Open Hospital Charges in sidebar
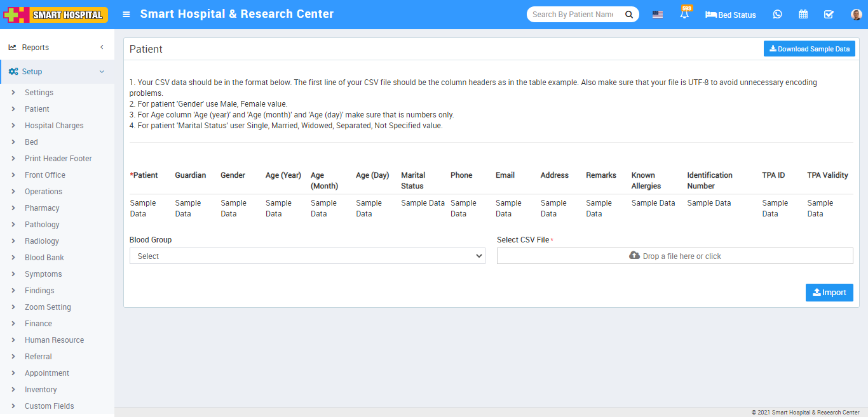The width and height of the screenshot is (868, 417). 54,126
